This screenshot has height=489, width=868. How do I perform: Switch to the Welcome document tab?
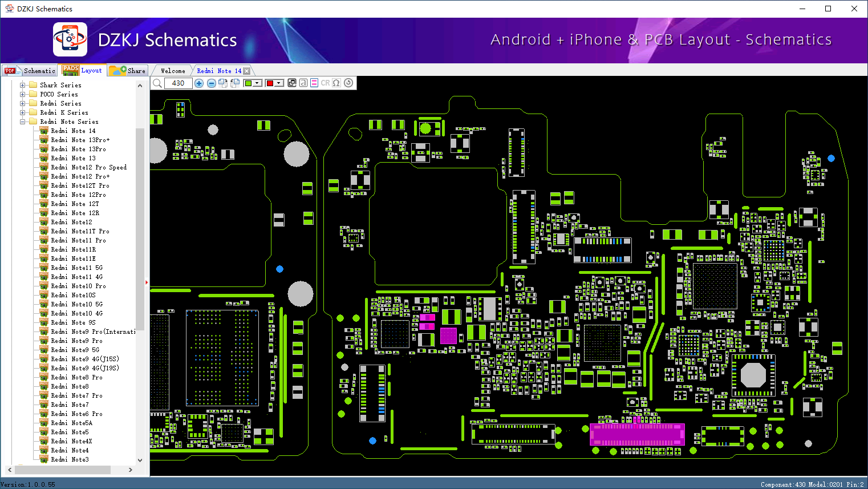tap(173, 71)
